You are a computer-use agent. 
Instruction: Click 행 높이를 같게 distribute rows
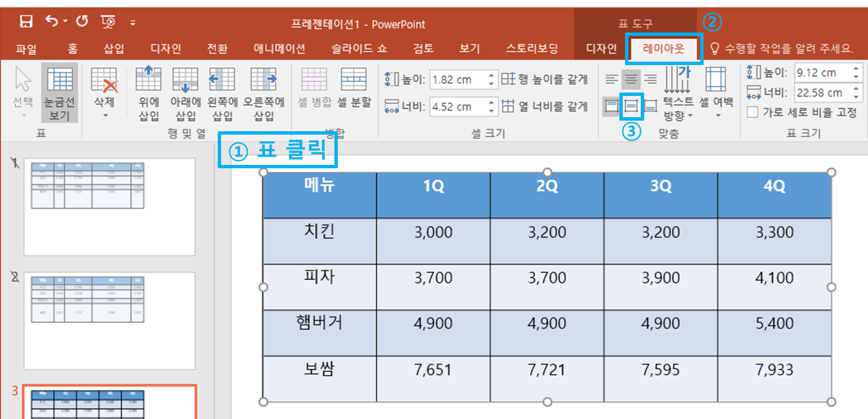tap(544, 79)
